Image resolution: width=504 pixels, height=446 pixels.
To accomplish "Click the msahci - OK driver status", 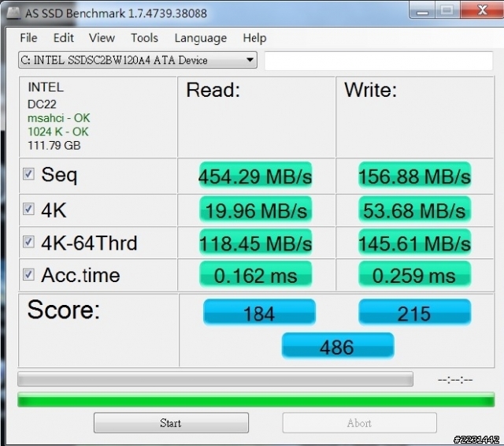I will point(59,118).
